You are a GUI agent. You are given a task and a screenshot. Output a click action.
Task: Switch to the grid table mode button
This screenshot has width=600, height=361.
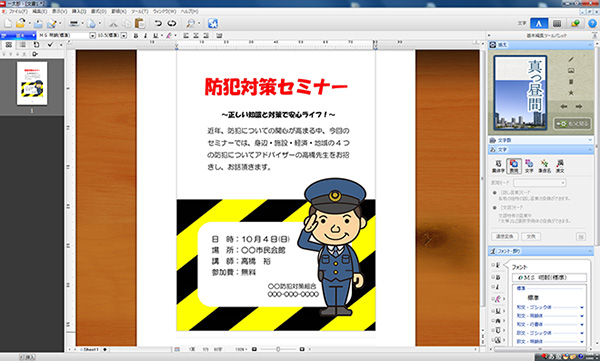[557, 23]
